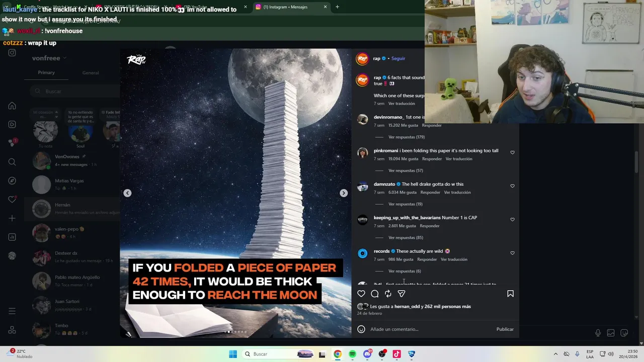Open Reels icon in left sidebar

(12, 125)
